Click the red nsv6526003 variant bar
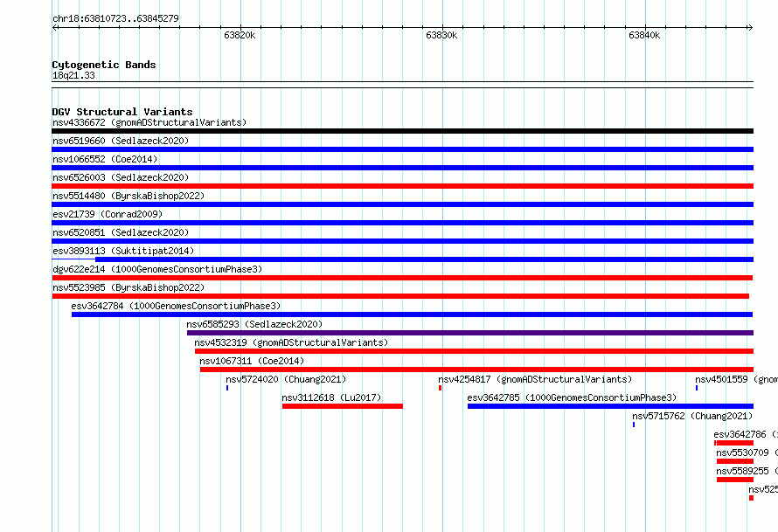Viewport: 778px width, 532px height. (x=402, y=186)
